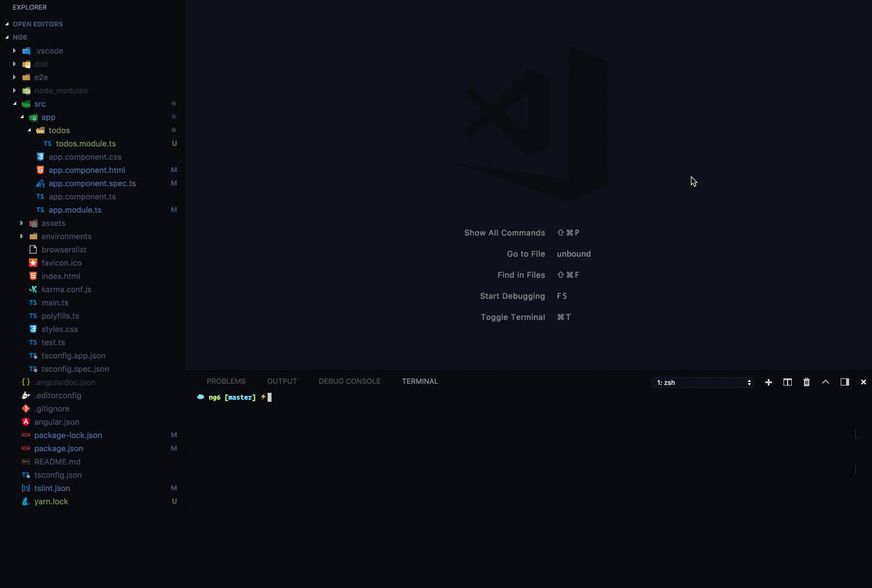Viewport: 872px width, 588px height.
Task: Click the yarn.lock file icon
Action: point(26,501)
